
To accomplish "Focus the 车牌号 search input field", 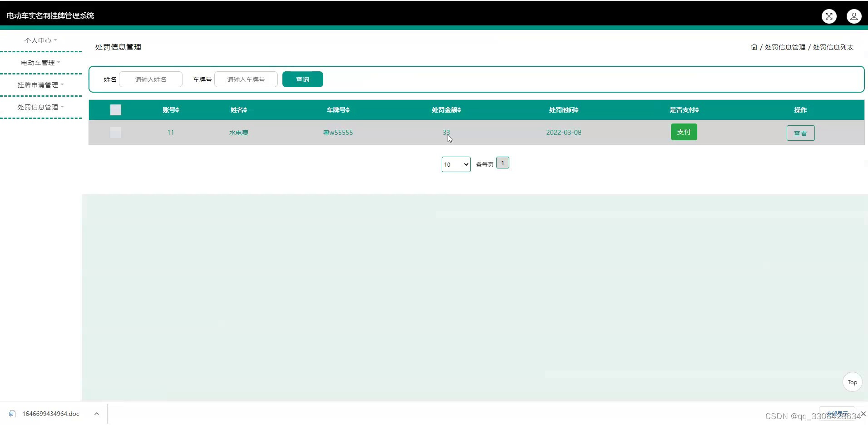I will click(246, 79).
